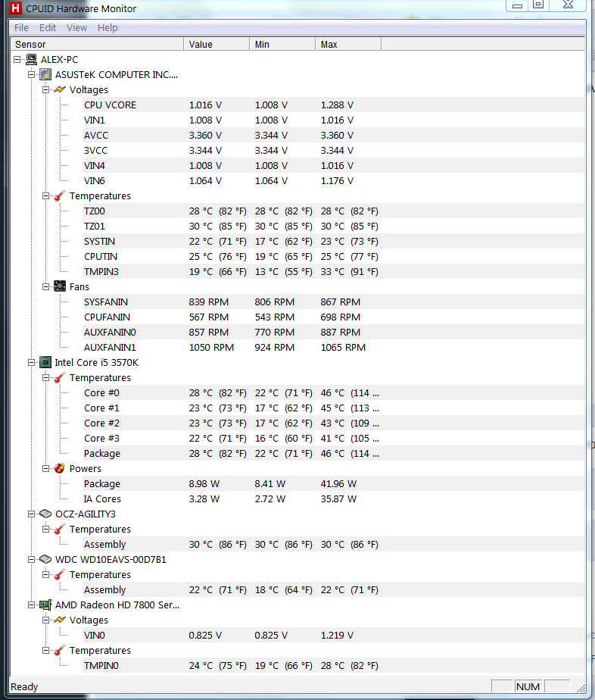Collapse the motherboard Temperatures group
This screenshot has width=595, height=700.
pos(46,196)
